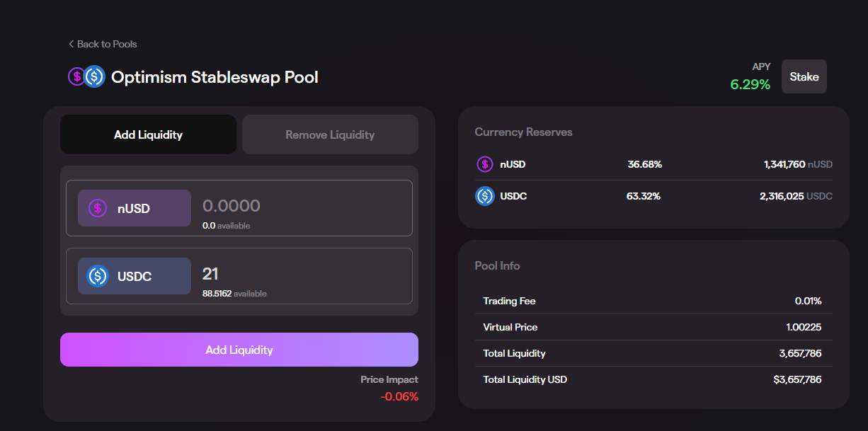This screenshot has height=431, width=868.
Task: Click the purple nUSD pool header icon
Action: pos(76,76)
